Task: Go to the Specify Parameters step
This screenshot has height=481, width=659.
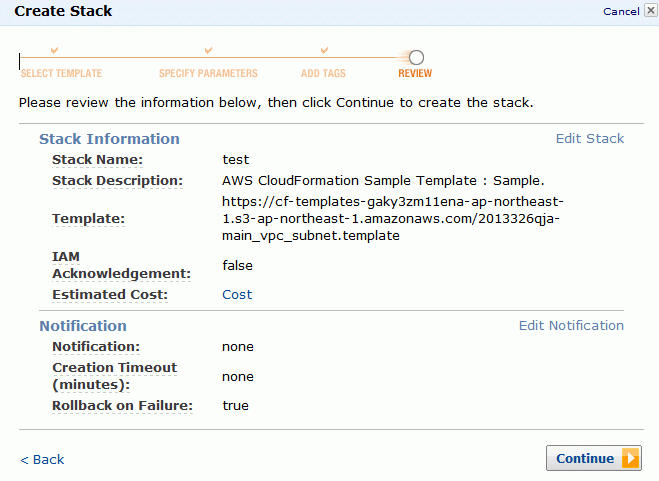Action: point(208,73)
